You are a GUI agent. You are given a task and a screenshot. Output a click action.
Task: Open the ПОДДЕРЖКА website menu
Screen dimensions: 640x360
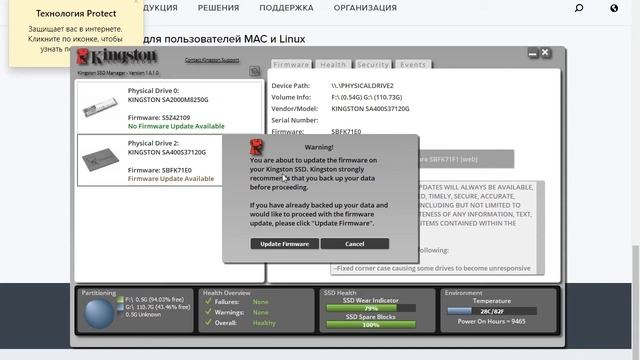[x=286, y=8]
